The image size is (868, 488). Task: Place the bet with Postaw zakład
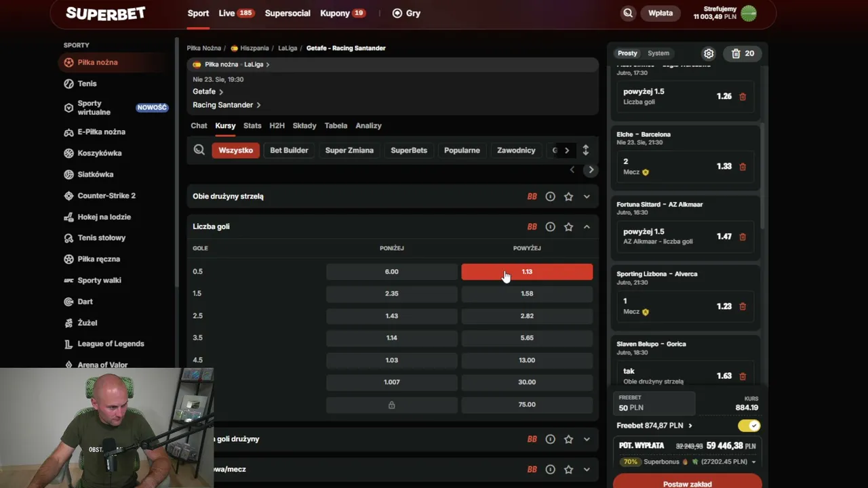point(688,482)
